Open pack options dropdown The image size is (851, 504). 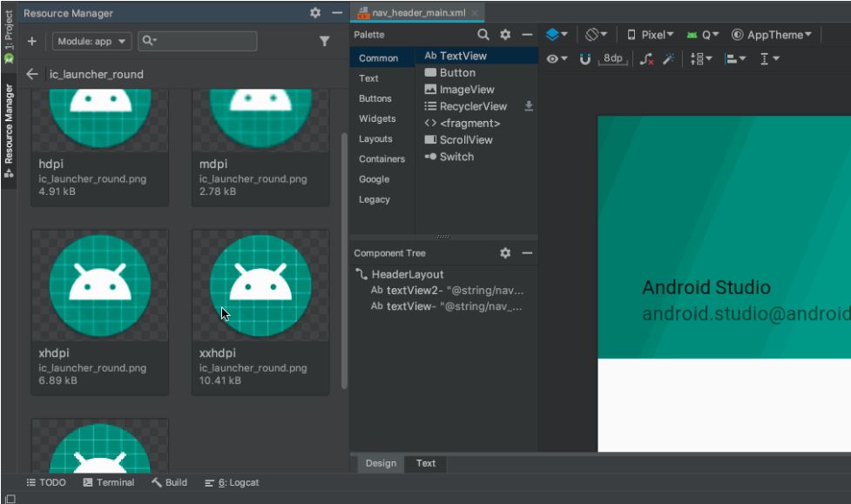(x=700, y=58)
